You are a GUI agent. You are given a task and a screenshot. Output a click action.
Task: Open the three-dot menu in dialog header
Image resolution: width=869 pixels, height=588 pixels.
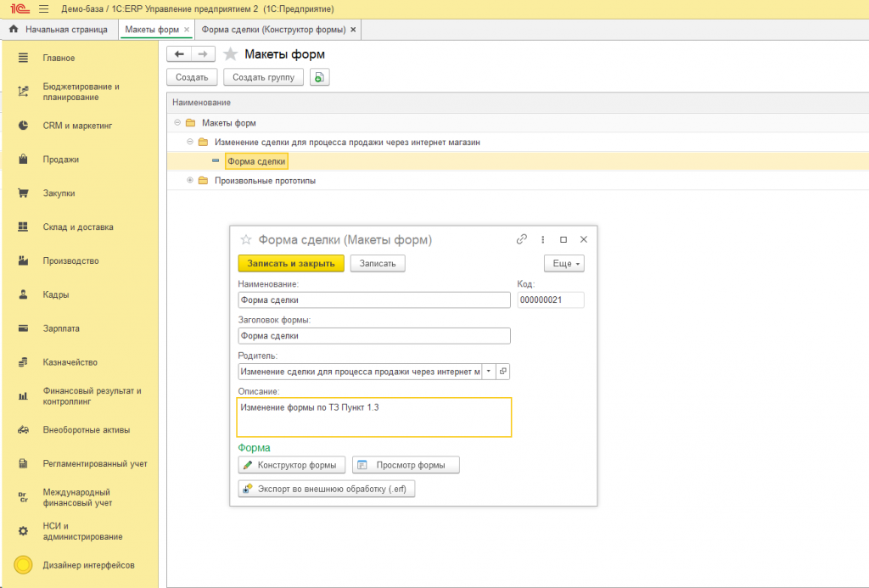542,239
